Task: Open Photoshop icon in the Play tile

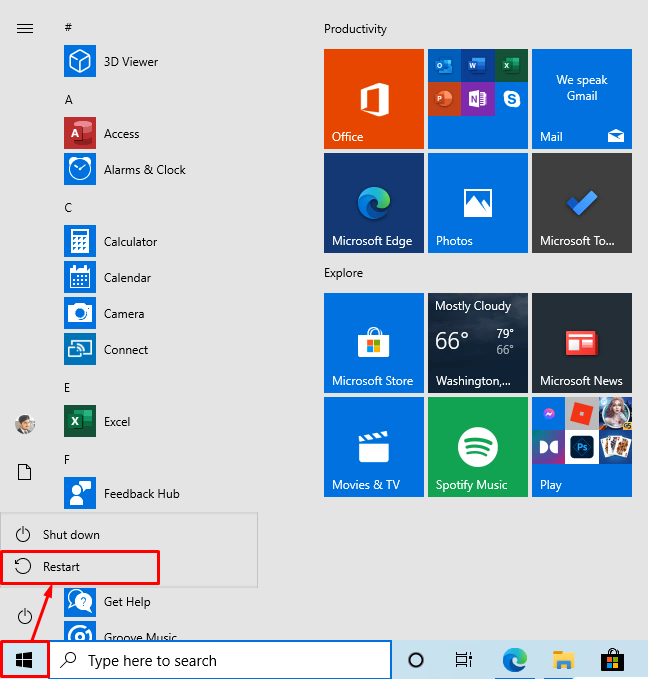Action: coord(582,447)
